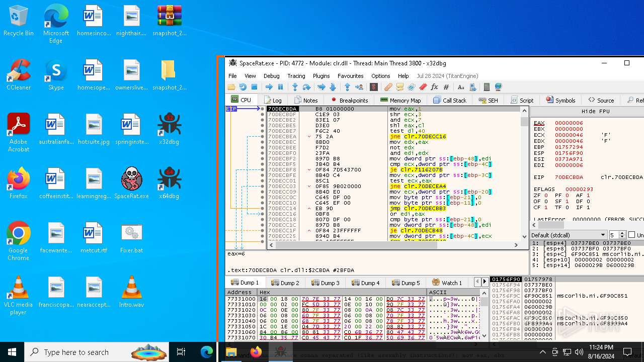Open the Bookmarks red tag icon
644x362 pixels.
click(423, 87)
